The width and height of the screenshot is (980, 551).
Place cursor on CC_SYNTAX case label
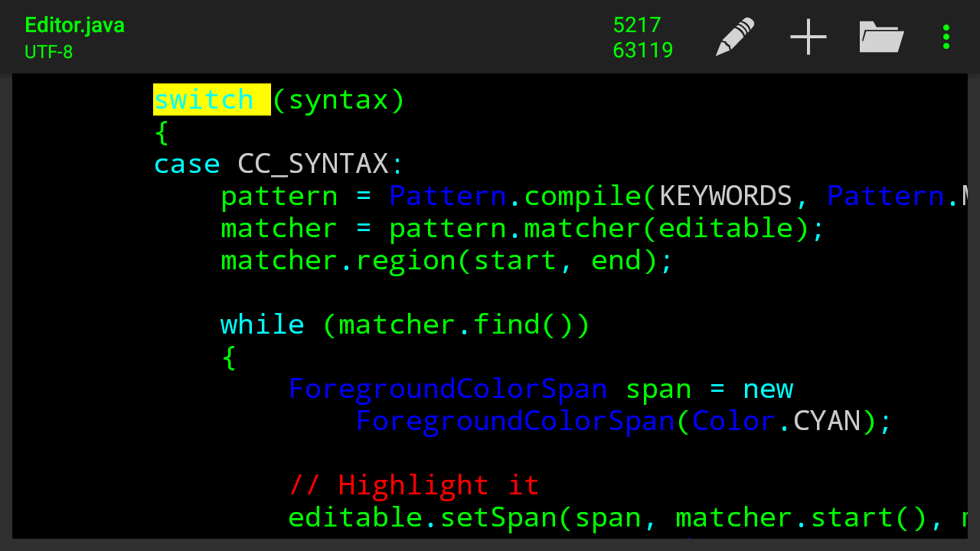pyautogui.click(x=312, y=164)
